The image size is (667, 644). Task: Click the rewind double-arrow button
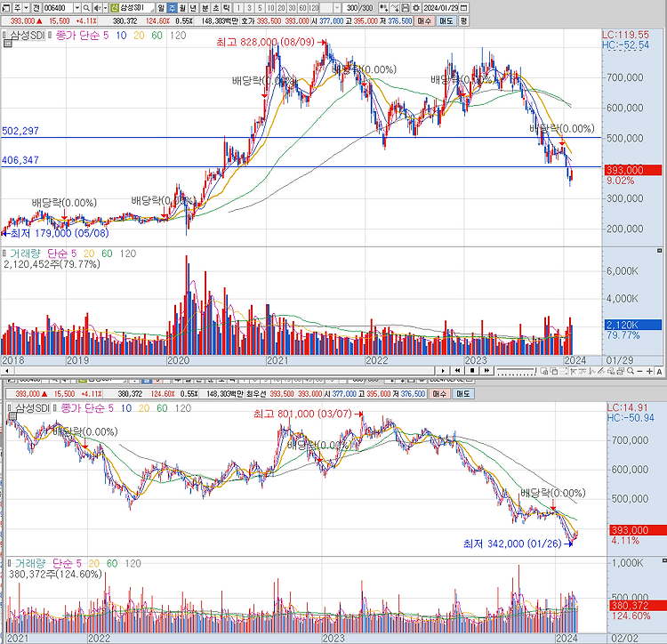457,371
